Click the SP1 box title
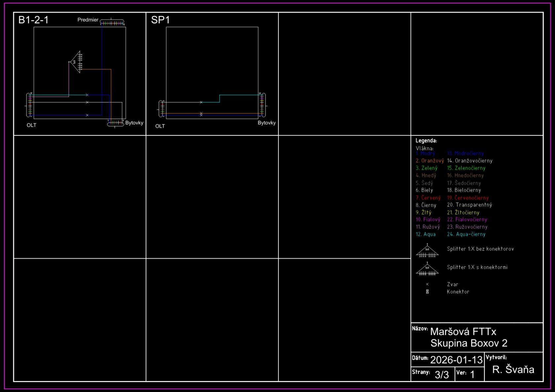The width and height of the screenshot is (555, 392). 160,20
